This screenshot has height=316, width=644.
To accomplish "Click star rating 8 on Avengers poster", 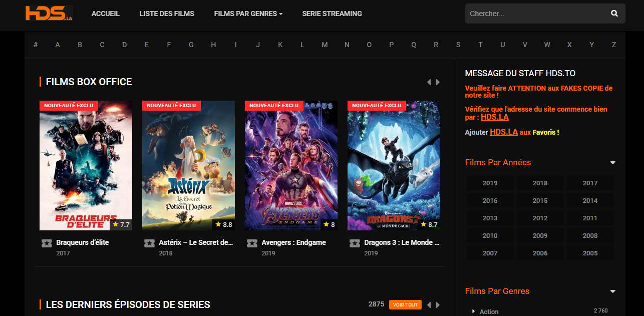I will point(329,224).
